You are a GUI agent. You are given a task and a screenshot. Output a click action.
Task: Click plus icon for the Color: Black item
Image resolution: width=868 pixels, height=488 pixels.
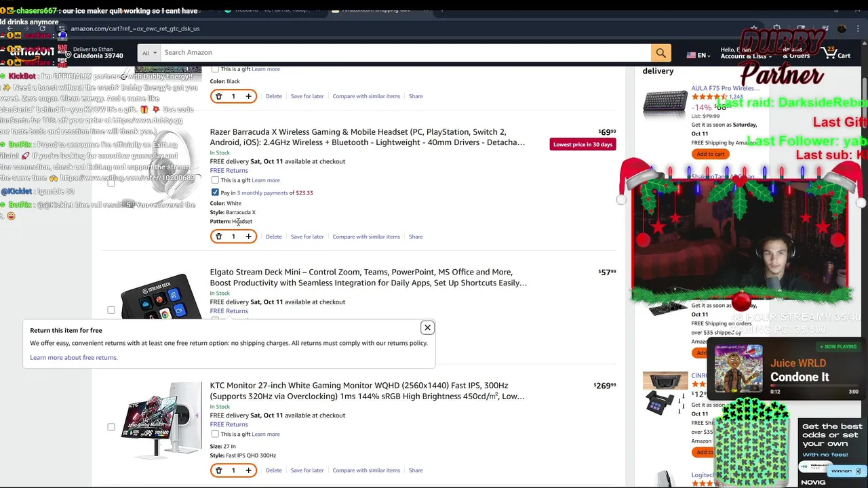[x=248, y=96]
